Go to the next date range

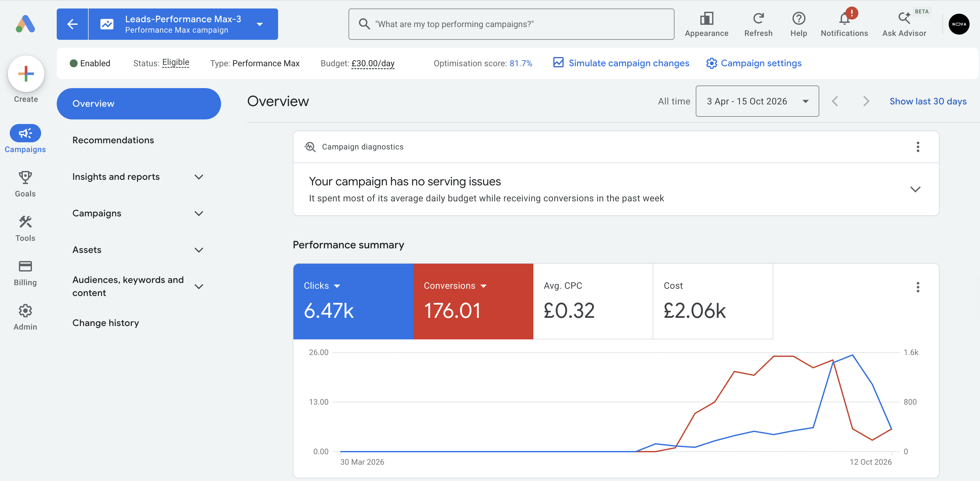point(866,101)
